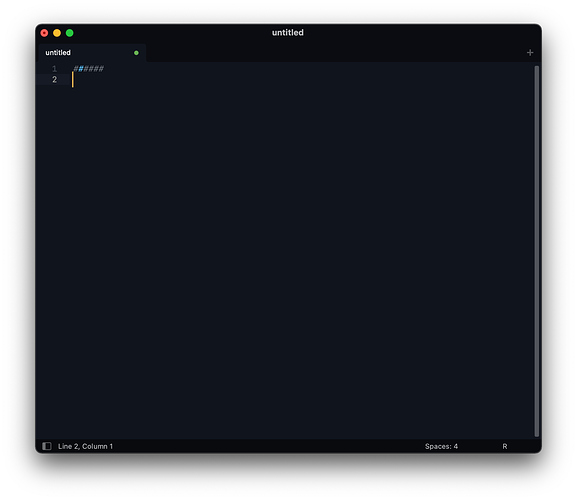Click the vertical scrollbar on right edge
Screen dimensions: 577x500
click(x=536, y=251)
